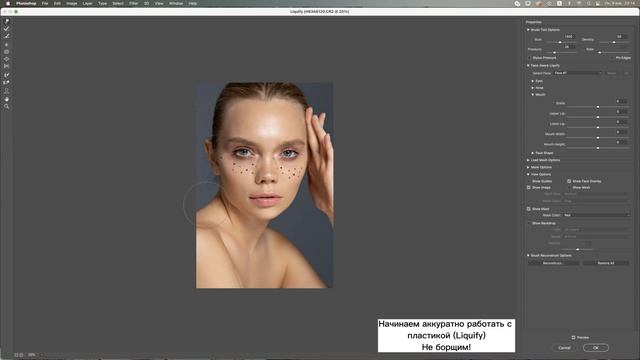Open the View menu
Screen dimensions: 640x360
[159, 3]
